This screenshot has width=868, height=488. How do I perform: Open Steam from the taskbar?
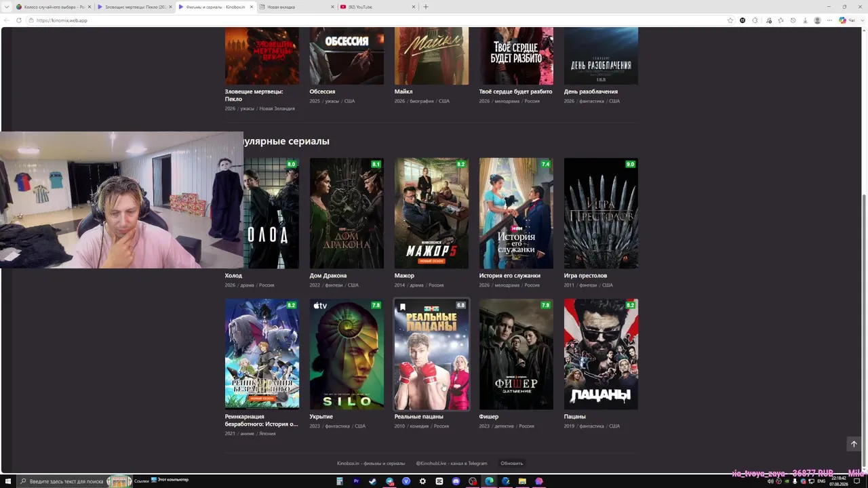(x=372, y=481)
